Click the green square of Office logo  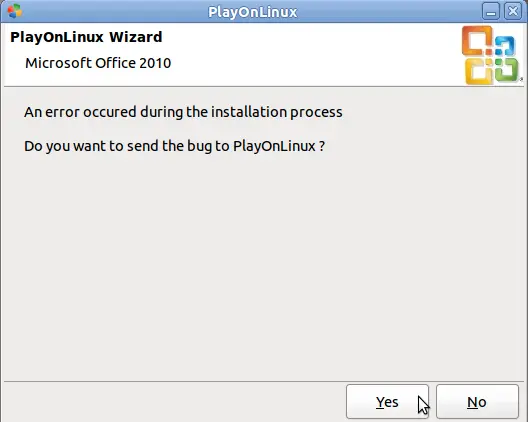coord(506,69)
